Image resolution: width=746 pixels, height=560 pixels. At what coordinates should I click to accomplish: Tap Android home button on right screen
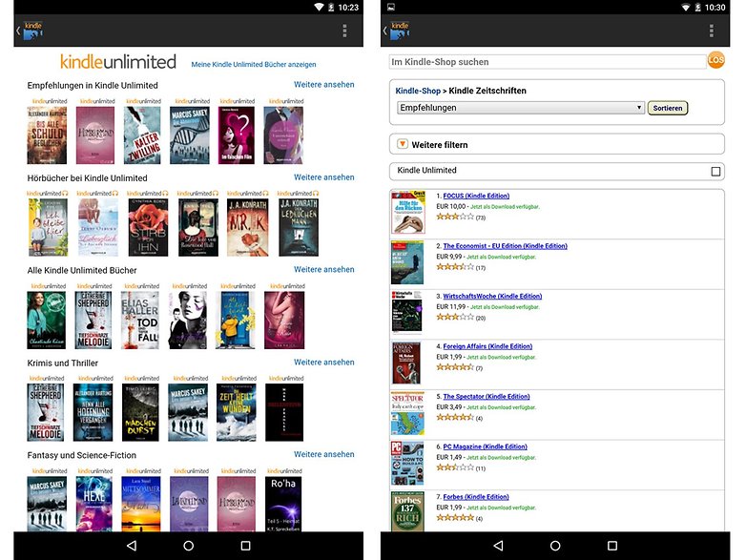555,546
